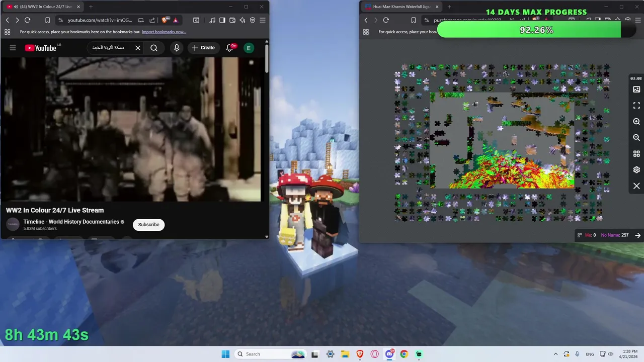
Task: Bookmark the puzzle page
Action: (x=413, y=20)
